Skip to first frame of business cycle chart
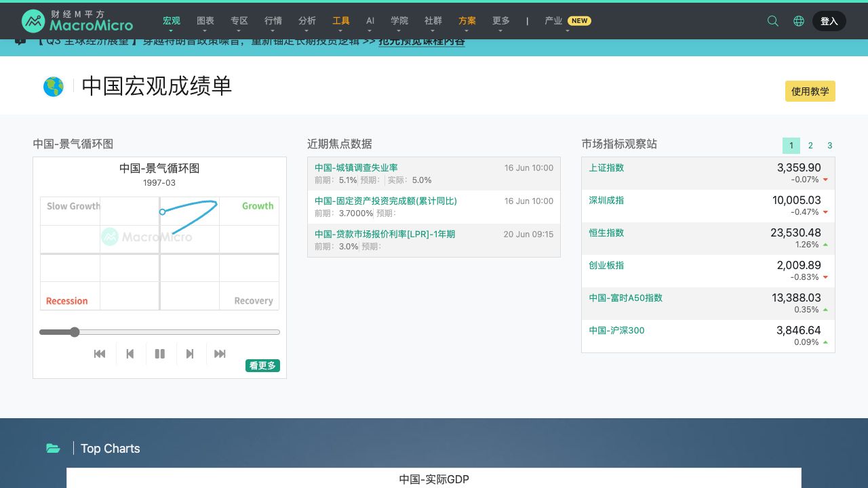868x488 pixels. [x=100, y=354]
